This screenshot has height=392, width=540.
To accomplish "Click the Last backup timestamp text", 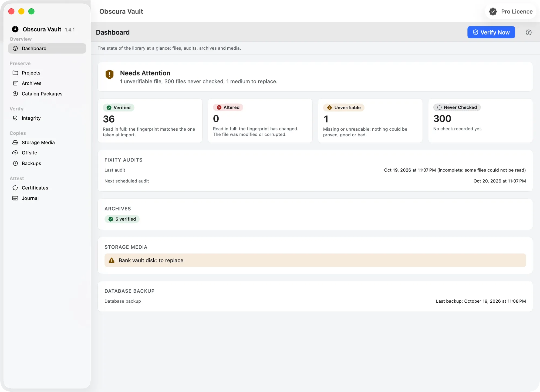I will coord(481,301).
